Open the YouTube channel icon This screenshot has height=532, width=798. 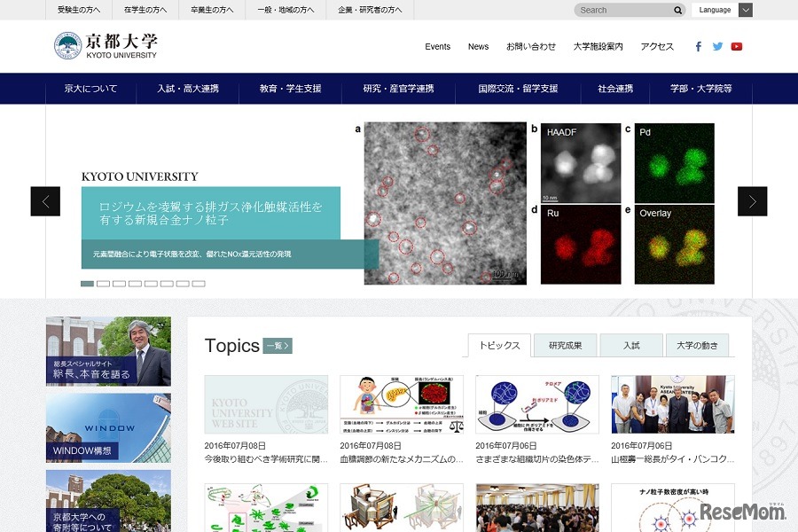[x=738, y=46]
